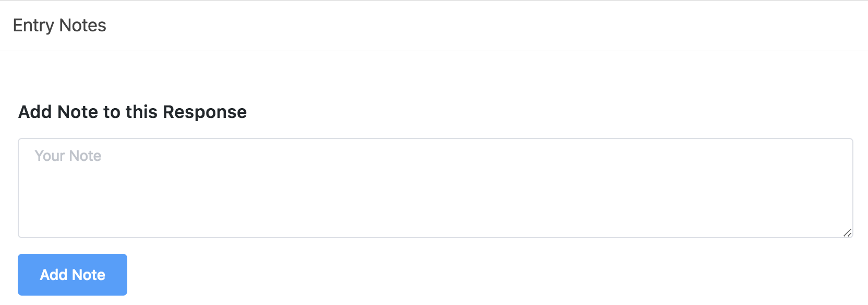
Task: Click the empty center of the note textarea
Action: [435, 188]
